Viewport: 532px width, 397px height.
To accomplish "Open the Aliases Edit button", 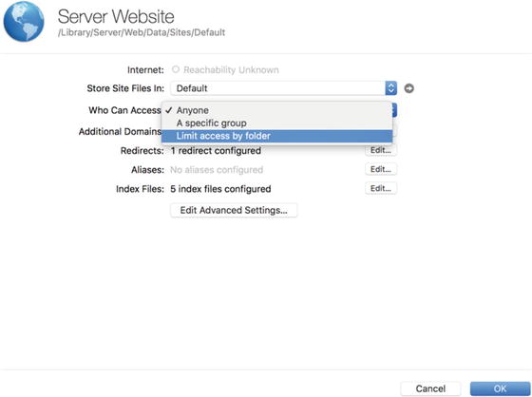I will pyautogui.click(x=381, y=169).
